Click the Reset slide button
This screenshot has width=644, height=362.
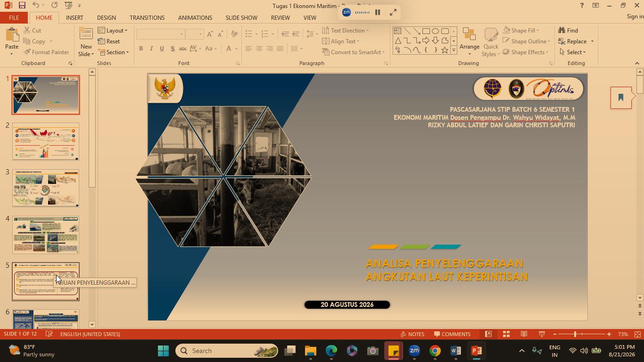tap(109, 41)
